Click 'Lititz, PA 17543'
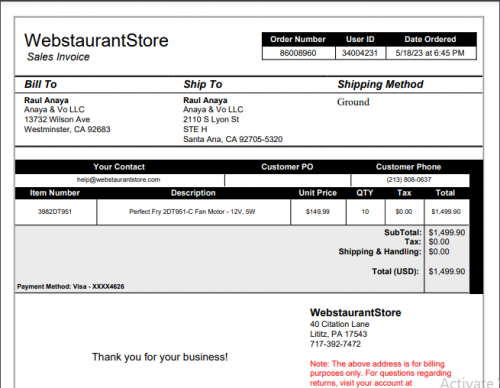 tap(338, 334)
